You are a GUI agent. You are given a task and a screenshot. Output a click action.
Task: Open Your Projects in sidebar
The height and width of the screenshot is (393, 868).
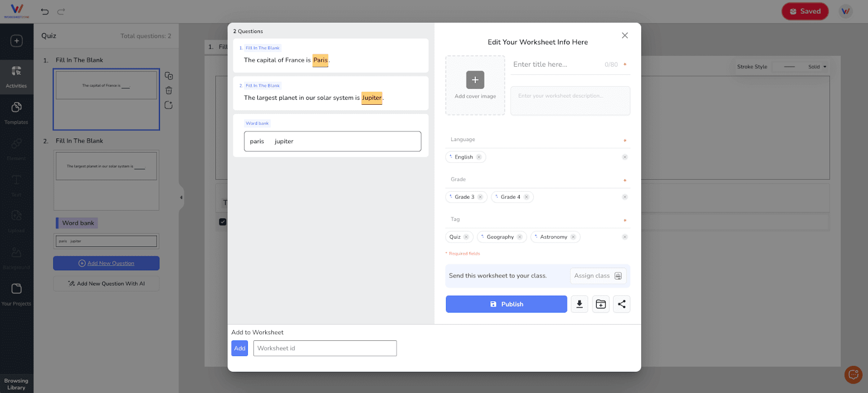coord(16,294)
